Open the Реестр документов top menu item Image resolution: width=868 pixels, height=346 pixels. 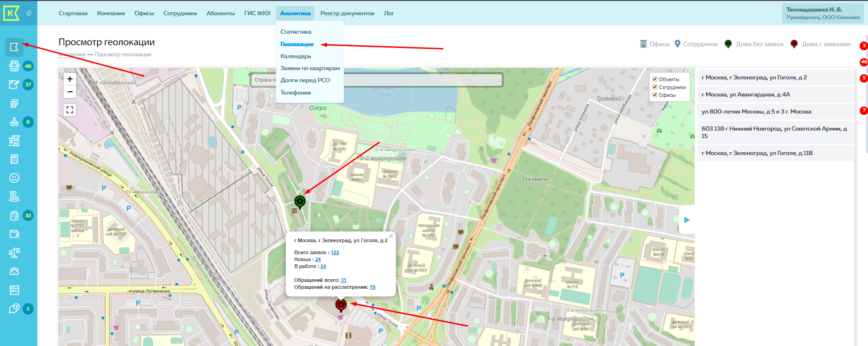click(347, 13)
